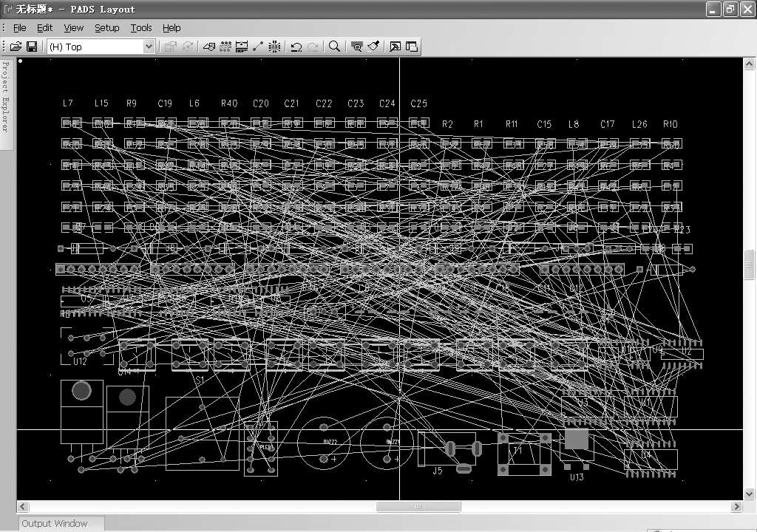757x532 pixels.
Task: Restore down the PADS Layout window
Action: [730, 9]
